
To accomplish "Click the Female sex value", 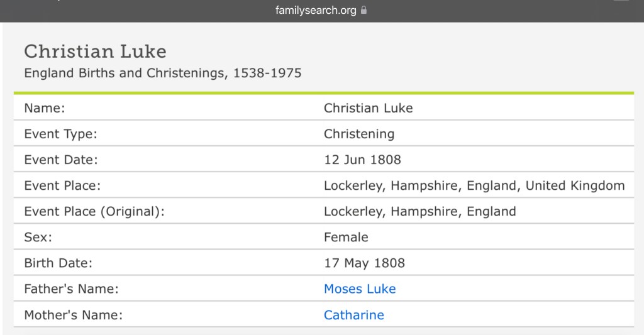I will tap(346, 237).
